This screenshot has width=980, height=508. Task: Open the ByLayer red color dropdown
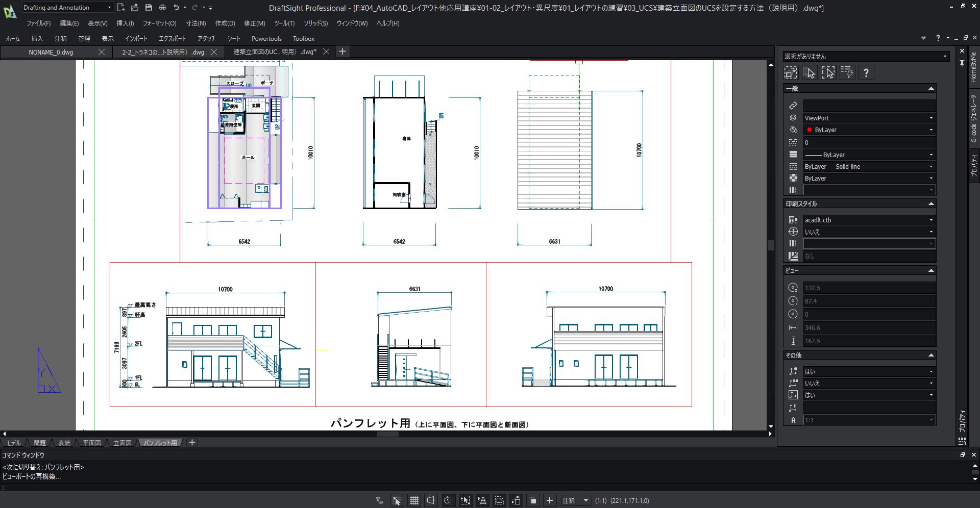(930, 130)
